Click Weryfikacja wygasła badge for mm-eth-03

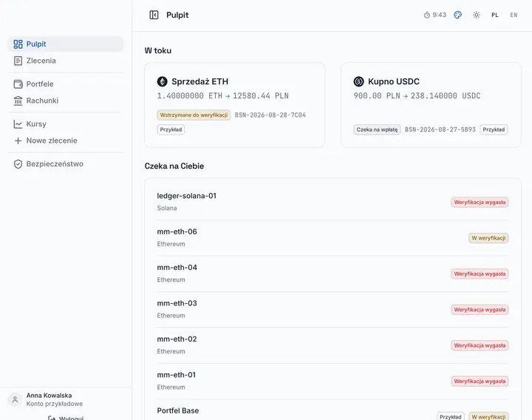tap(480, 310)
